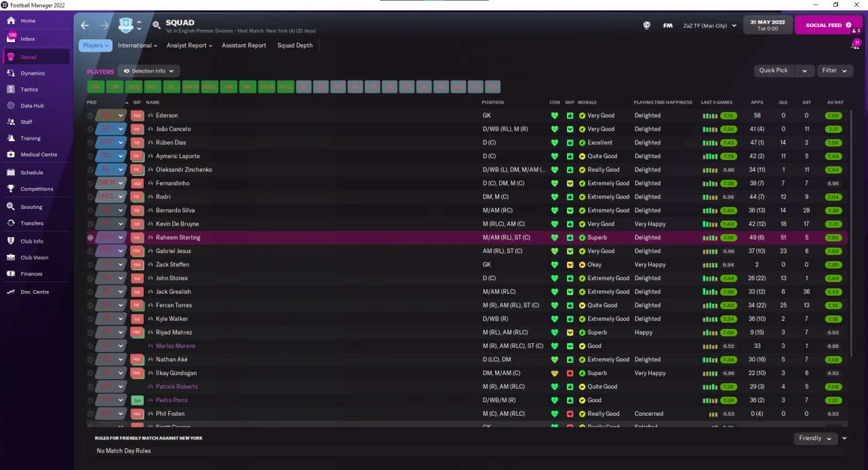Click the Man City club badge
Viewport: 868px width, 470px height.
click(126, 25)
